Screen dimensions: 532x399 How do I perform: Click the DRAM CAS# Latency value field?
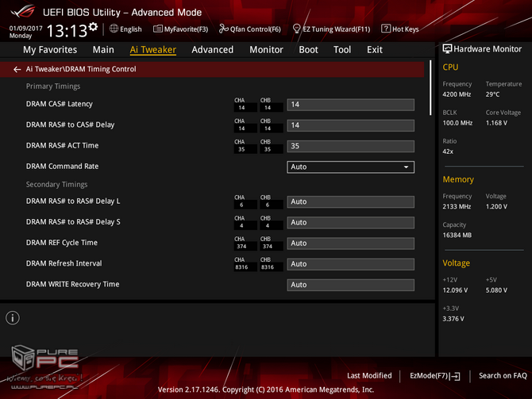[350, 105]
